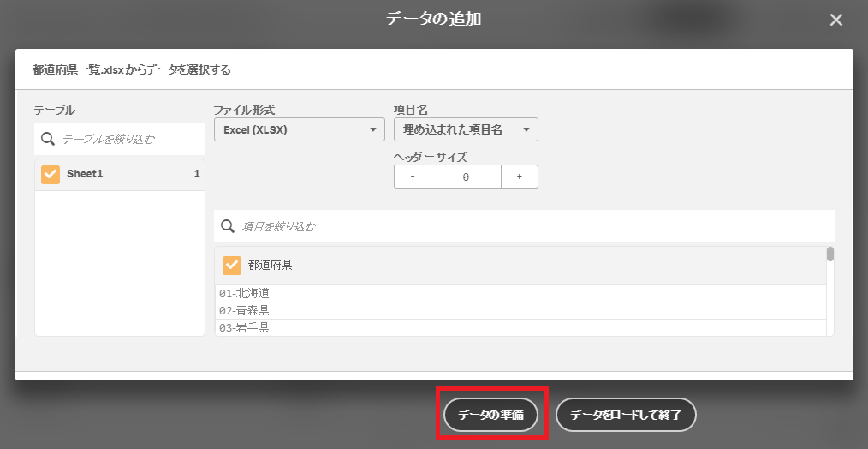Close the データの追加 dialog
The image size is (868, 449).
[x=836, y=20]
